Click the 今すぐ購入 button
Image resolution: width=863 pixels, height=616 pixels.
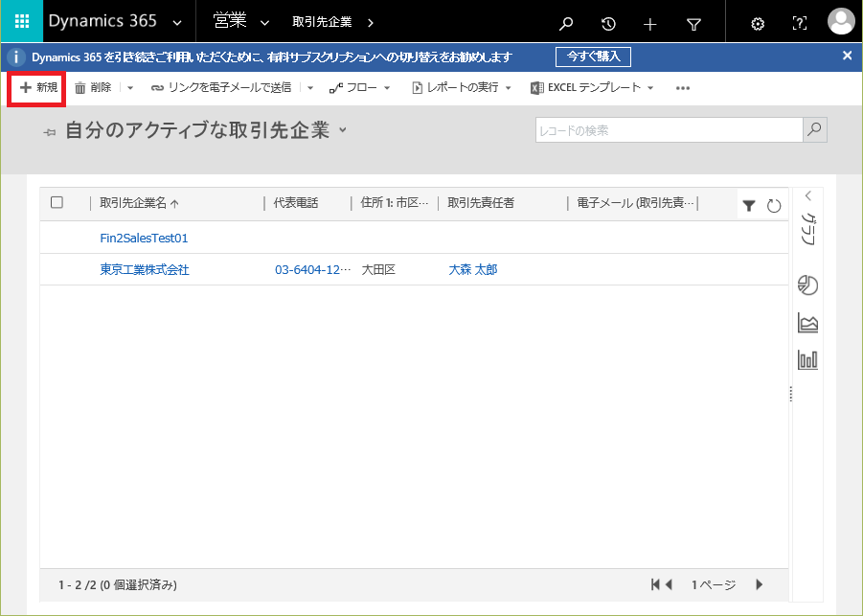pos(593,57)
